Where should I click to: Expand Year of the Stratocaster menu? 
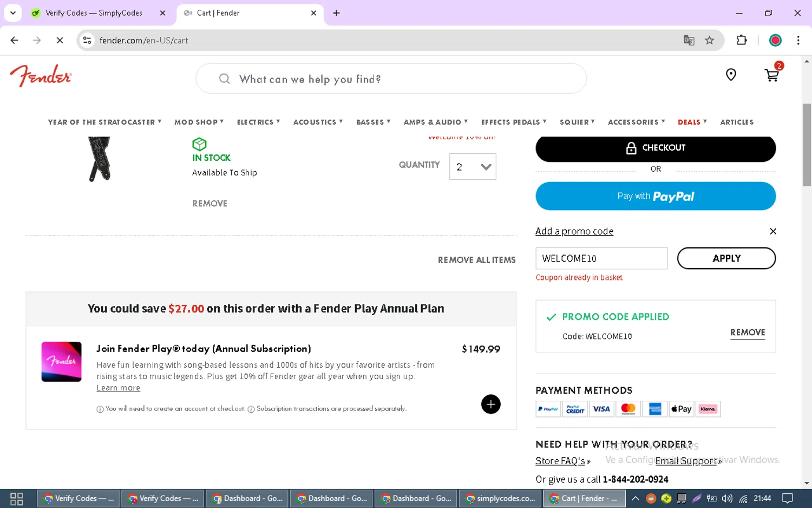104,122
